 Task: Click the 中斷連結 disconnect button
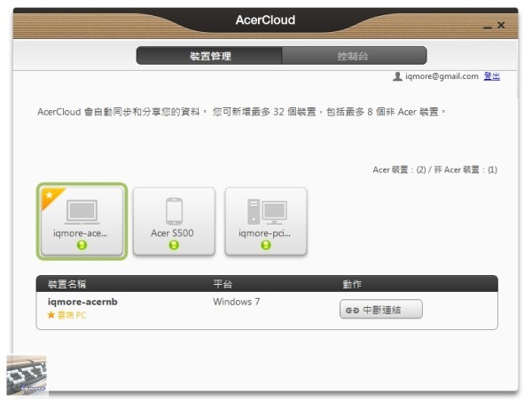(x=381, y=310)
